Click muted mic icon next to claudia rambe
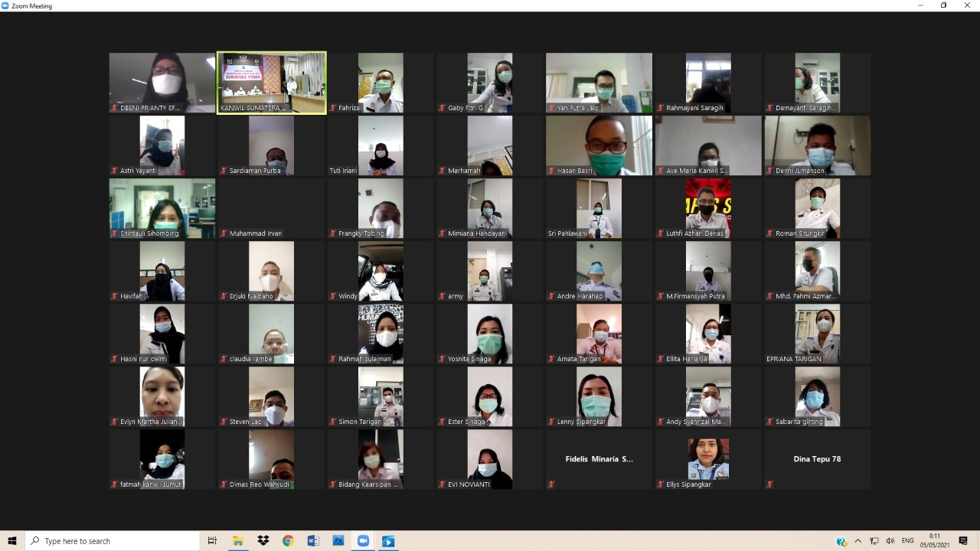Image resolution: width=980 pixels, height=551 pixels. click(224, 359)
